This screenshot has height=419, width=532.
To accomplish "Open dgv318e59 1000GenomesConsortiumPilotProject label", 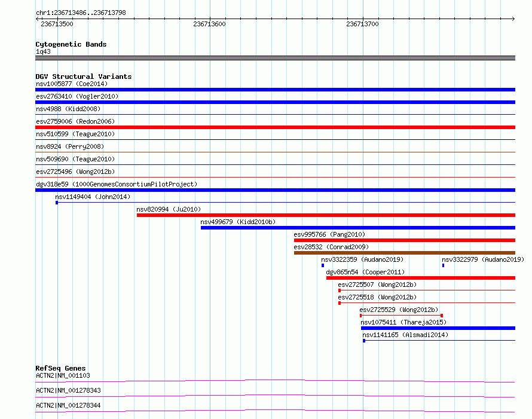I will click(117, 184).
